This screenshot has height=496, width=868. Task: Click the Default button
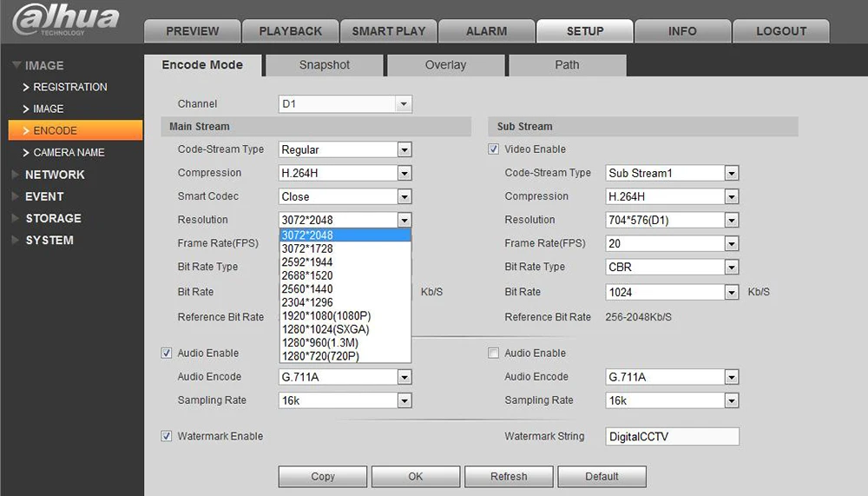point(602,476)
